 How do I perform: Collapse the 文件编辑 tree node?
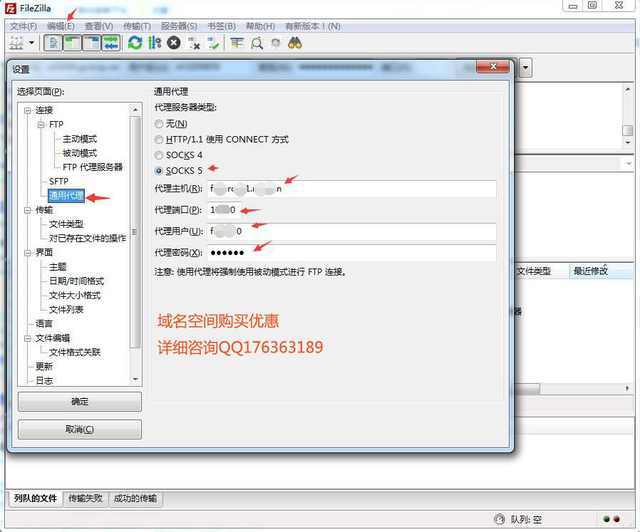point(27,338)
